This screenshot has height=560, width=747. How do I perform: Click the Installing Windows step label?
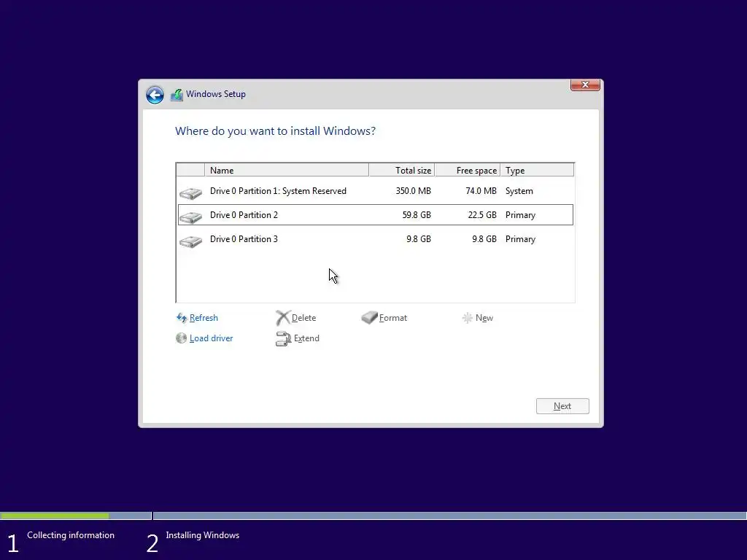(203, 535)
